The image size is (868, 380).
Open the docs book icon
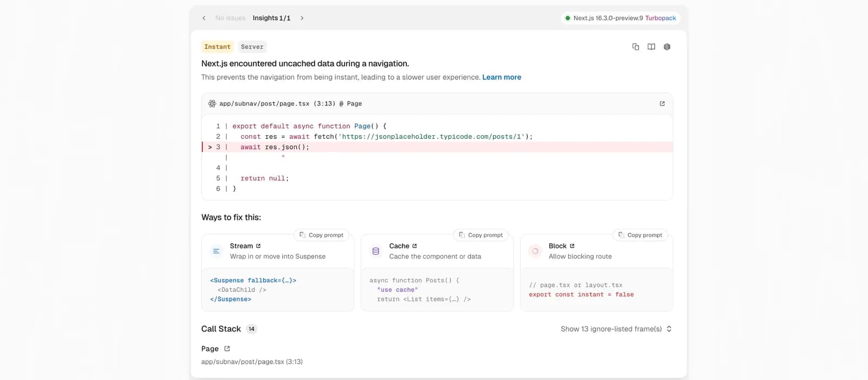click(652, 47)
